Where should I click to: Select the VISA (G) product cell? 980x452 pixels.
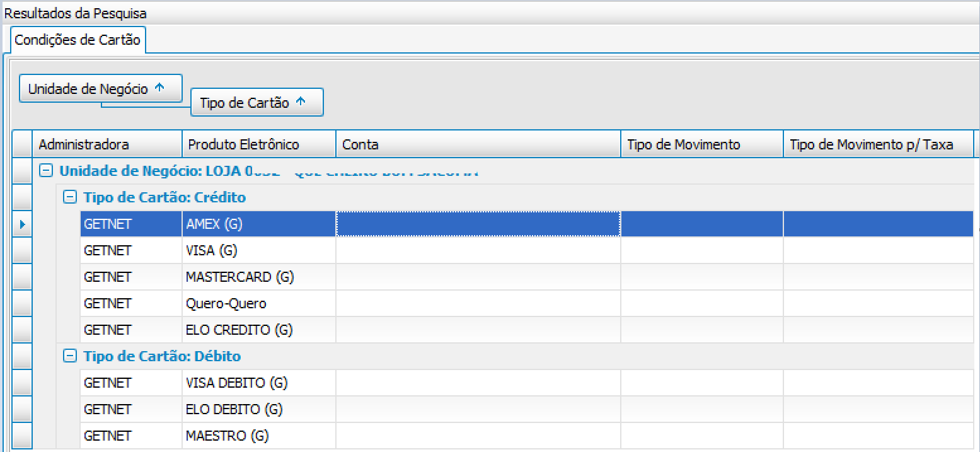click(x=259, y=250)
